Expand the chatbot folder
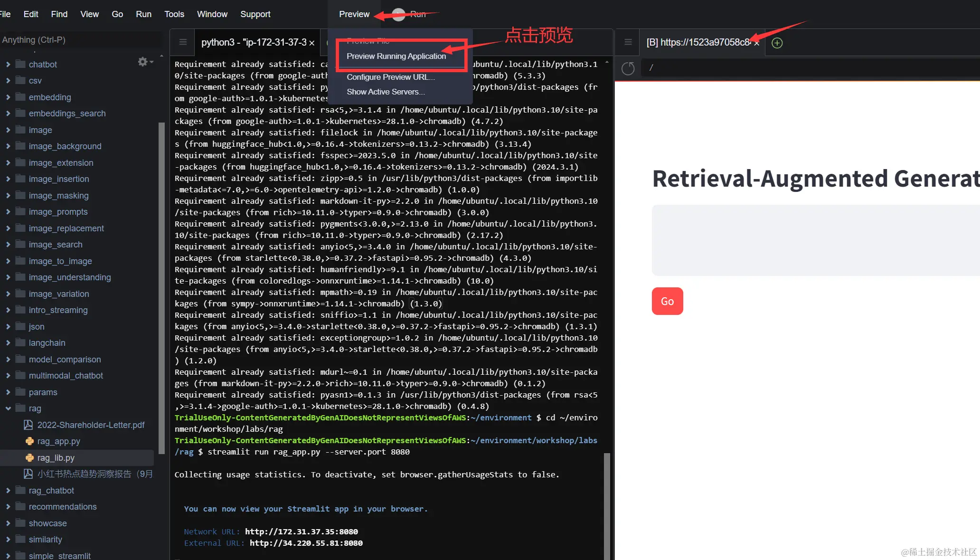 point(8,64)
